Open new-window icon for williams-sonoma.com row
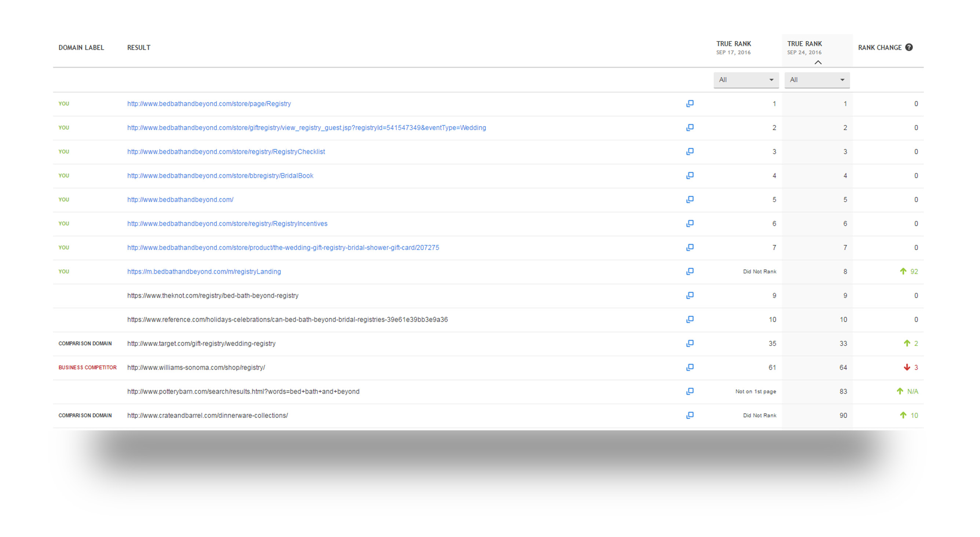 click(x=690, y=367)
